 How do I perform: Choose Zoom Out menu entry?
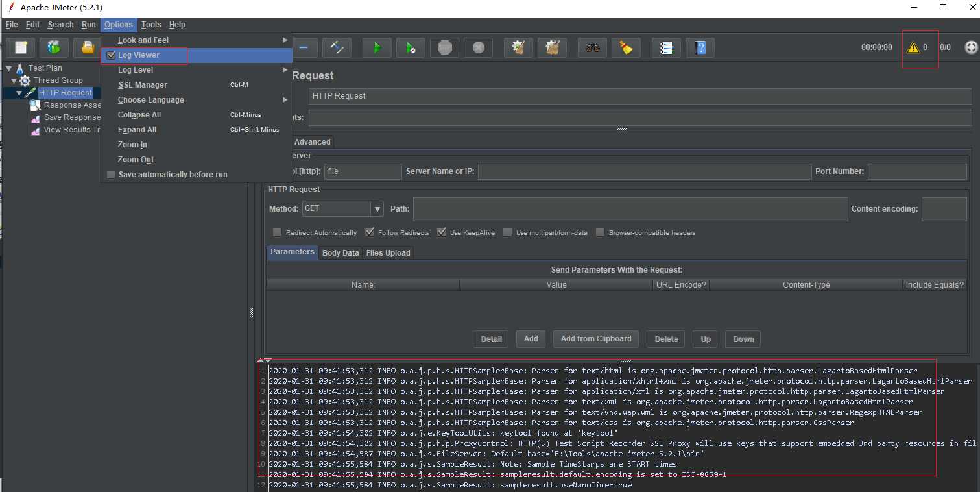tap(197, 160)
